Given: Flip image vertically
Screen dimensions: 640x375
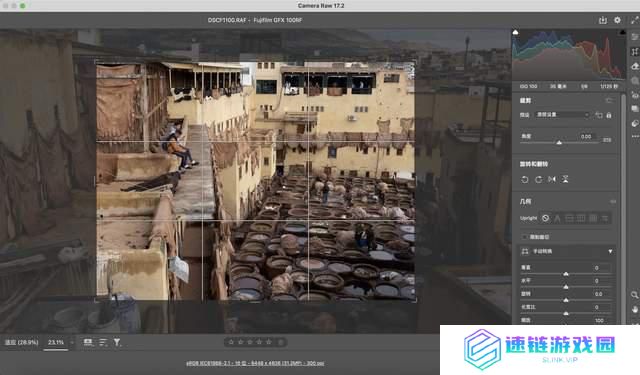Looking at the screenshot, I should (x=565, y=180).
